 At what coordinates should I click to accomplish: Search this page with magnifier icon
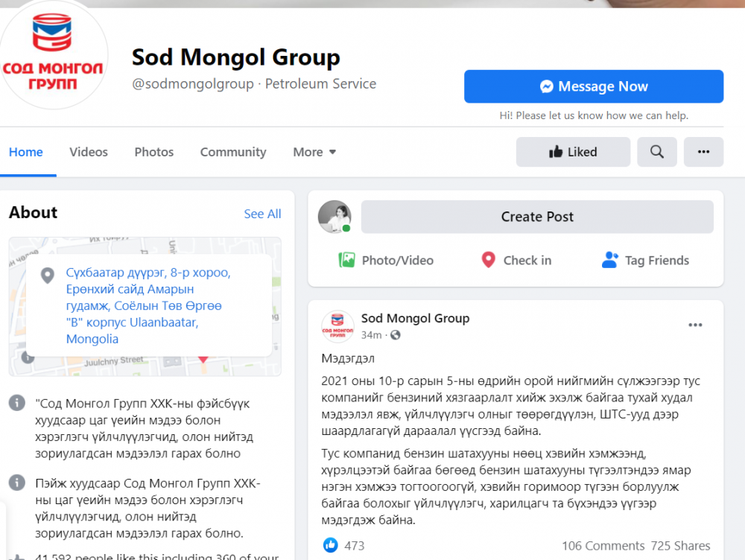coord(656,152)
